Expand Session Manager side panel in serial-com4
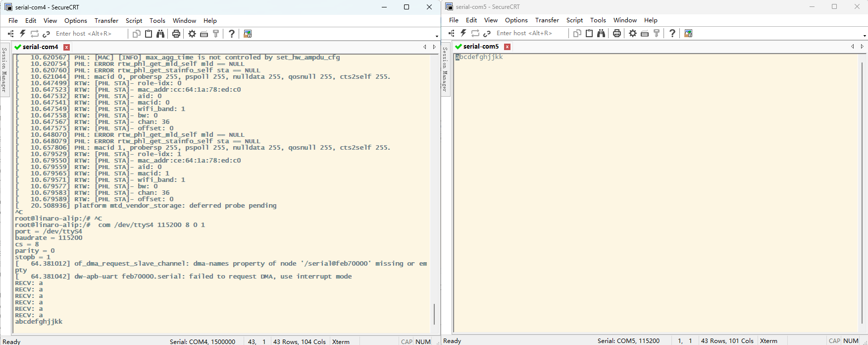 [x=4, y=70]
